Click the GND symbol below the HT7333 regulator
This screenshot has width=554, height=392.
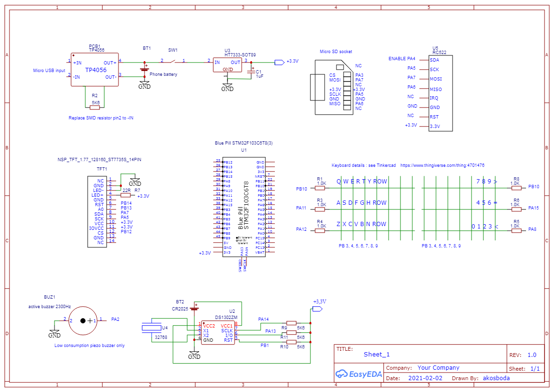[228, 85]
